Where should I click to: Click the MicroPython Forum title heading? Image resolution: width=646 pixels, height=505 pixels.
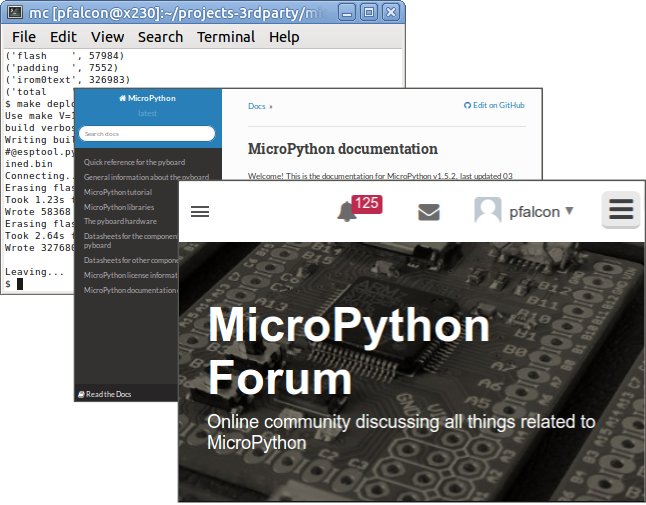point(349,351)
